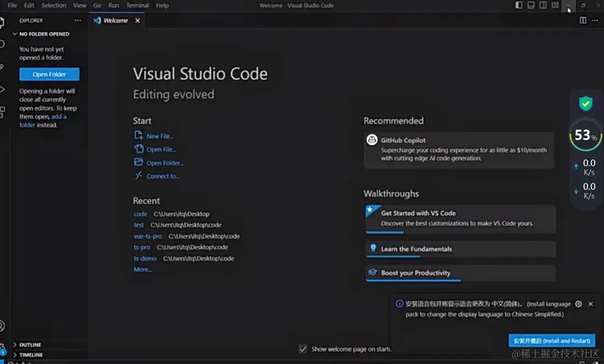Open the Source Control activity bar icon

coord(2,66)
